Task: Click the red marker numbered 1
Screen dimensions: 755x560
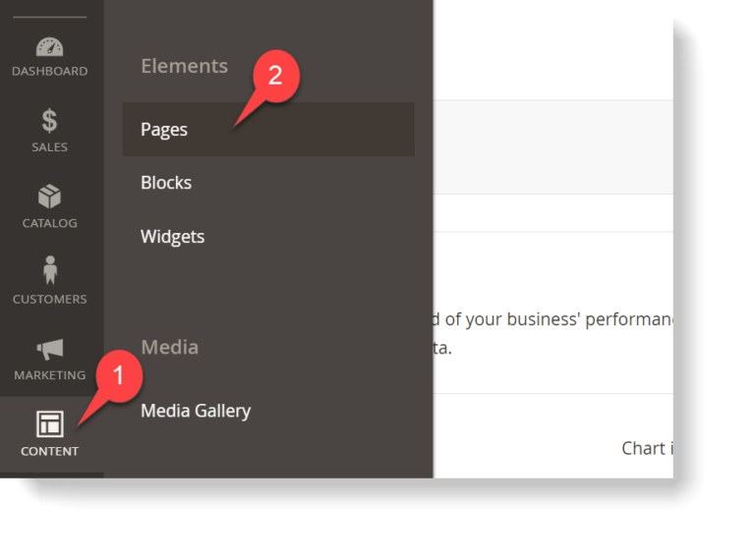Action: (x=119, y=376)
